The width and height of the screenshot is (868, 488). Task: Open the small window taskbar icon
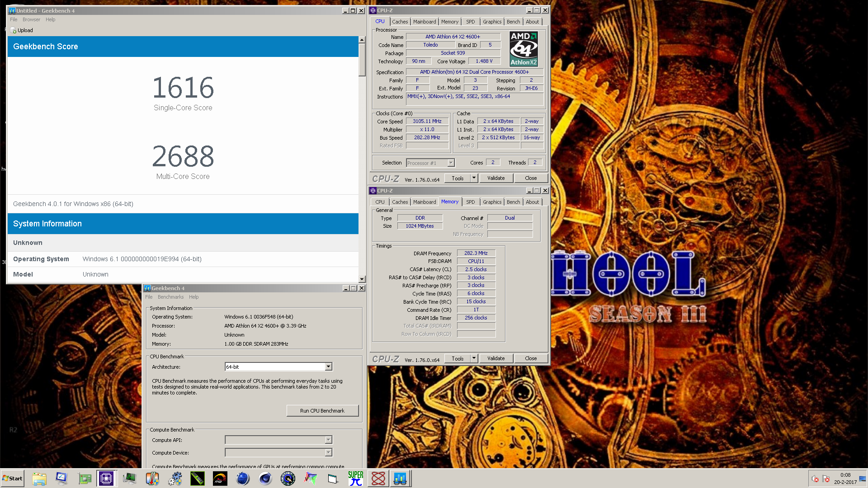[x=333, y=479]
